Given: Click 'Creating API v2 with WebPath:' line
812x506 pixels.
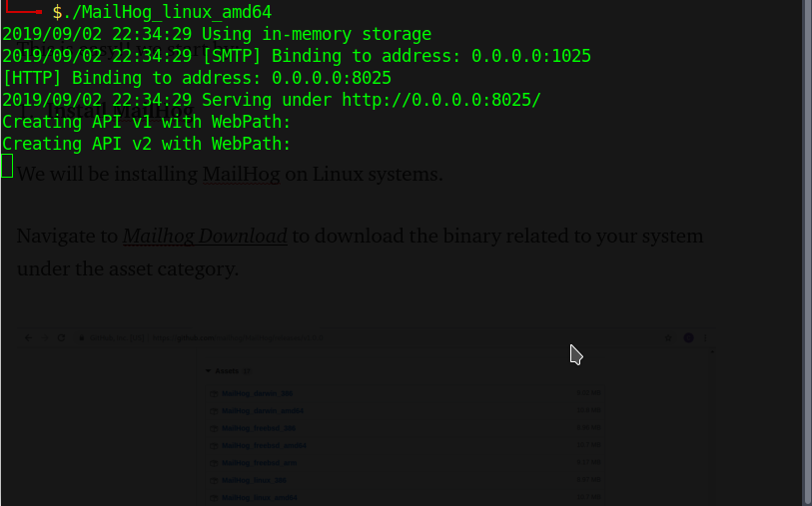Looking at the screenshot, I should click(x=147, y=144).
